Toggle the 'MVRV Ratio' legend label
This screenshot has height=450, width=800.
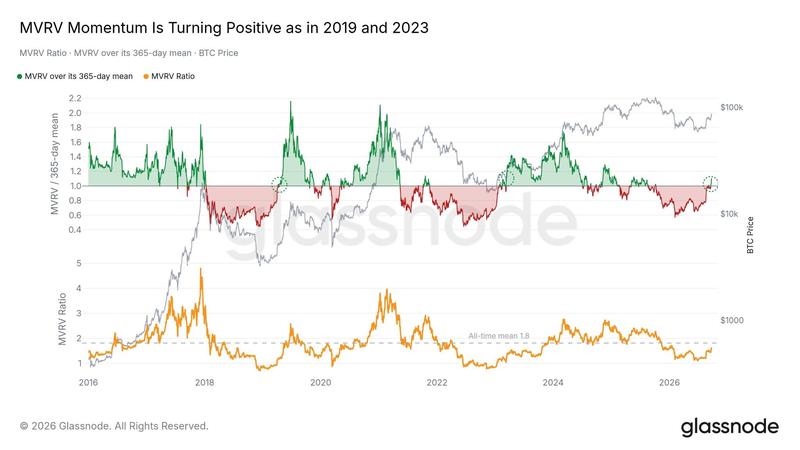[173, 77]
